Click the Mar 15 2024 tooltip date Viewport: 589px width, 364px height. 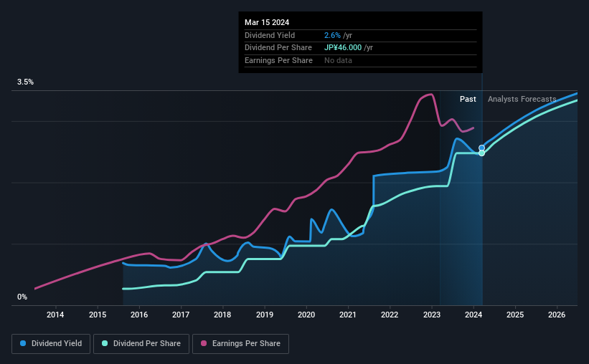tap(267, 22)
